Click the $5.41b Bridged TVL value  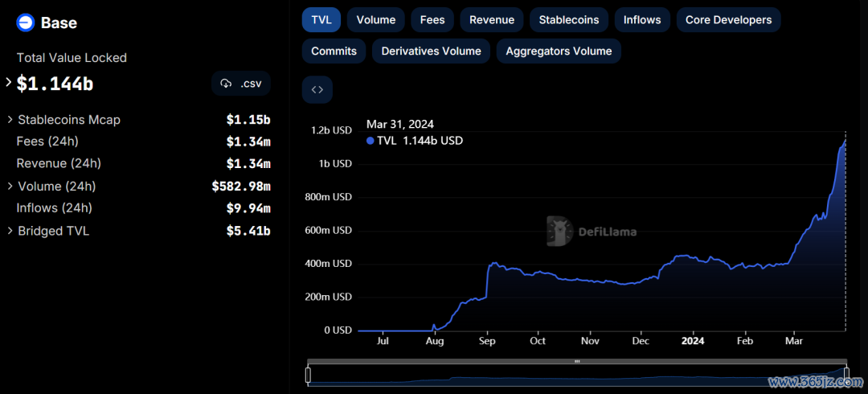click(x=248, y=231)
